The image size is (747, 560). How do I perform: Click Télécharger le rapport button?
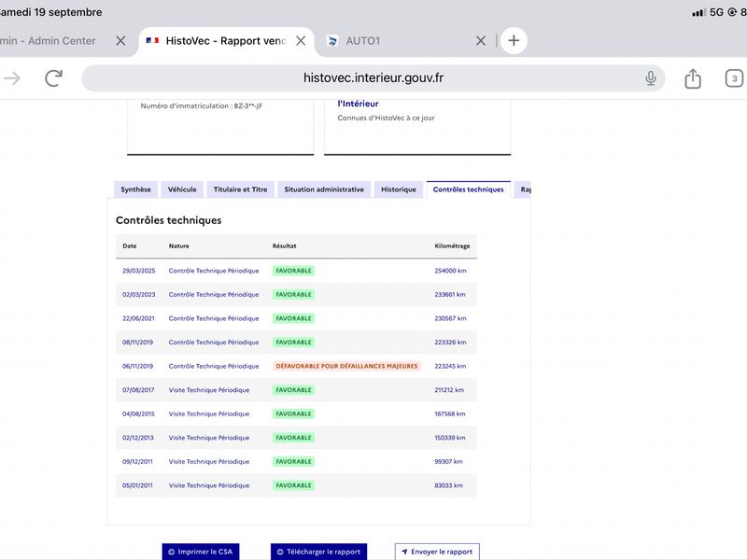click(318, 552)
